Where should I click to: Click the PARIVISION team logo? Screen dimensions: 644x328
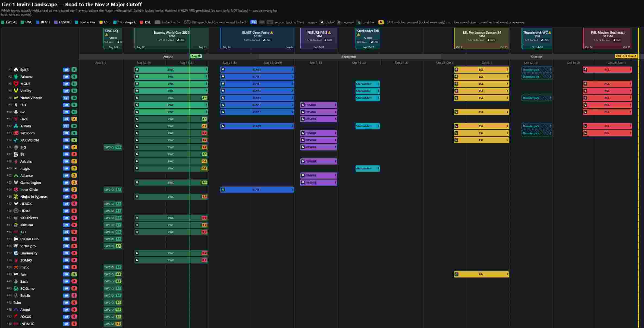[x=16, y=140]
